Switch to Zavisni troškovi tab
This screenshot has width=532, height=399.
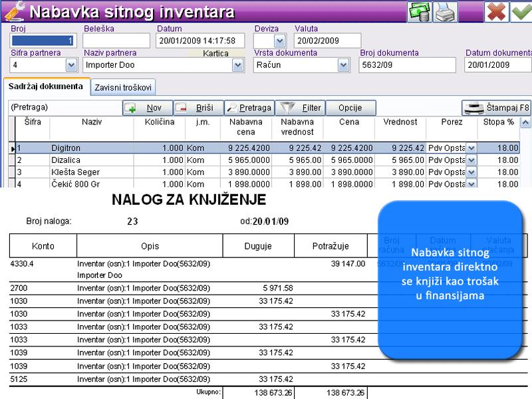[124, 87]
